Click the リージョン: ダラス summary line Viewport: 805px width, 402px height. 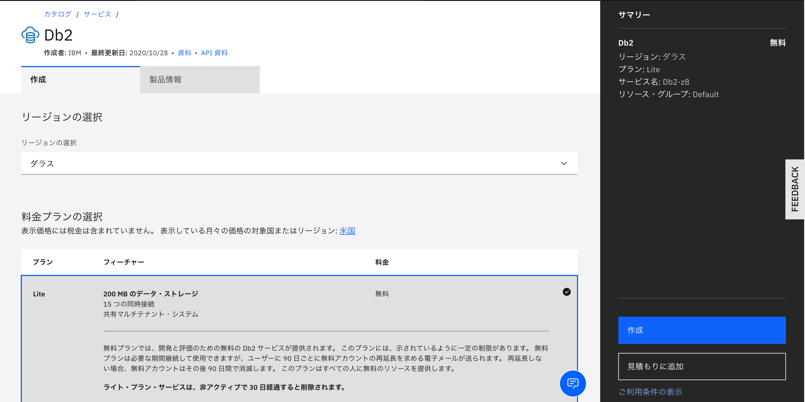click(652, 56)
